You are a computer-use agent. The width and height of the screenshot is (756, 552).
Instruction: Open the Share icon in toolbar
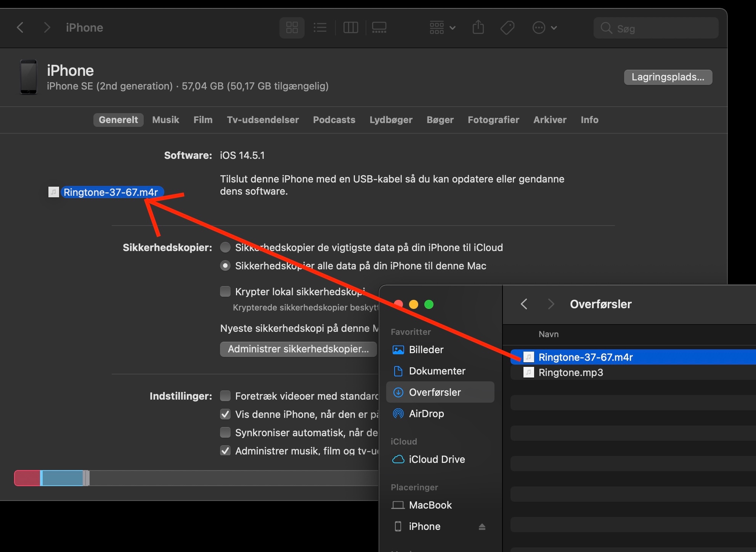point(478,27)
